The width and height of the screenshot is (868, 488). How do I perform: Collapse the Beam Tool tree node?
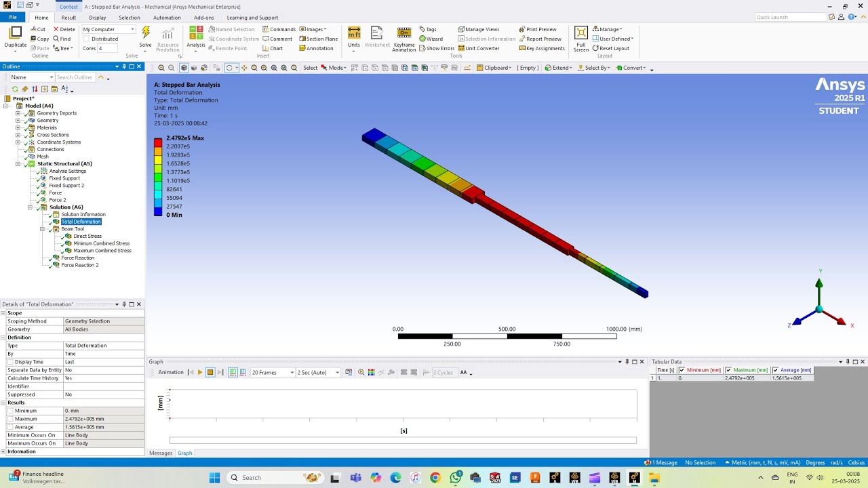tap(43, 229)
